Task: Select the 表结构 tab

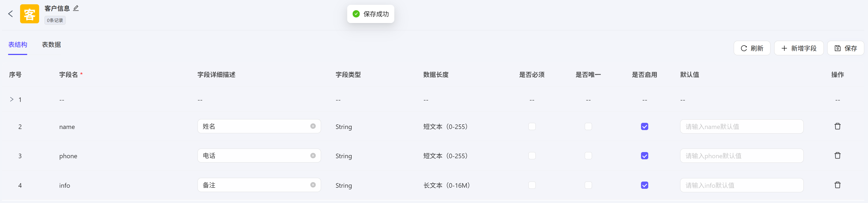Action: coord(17,45)
